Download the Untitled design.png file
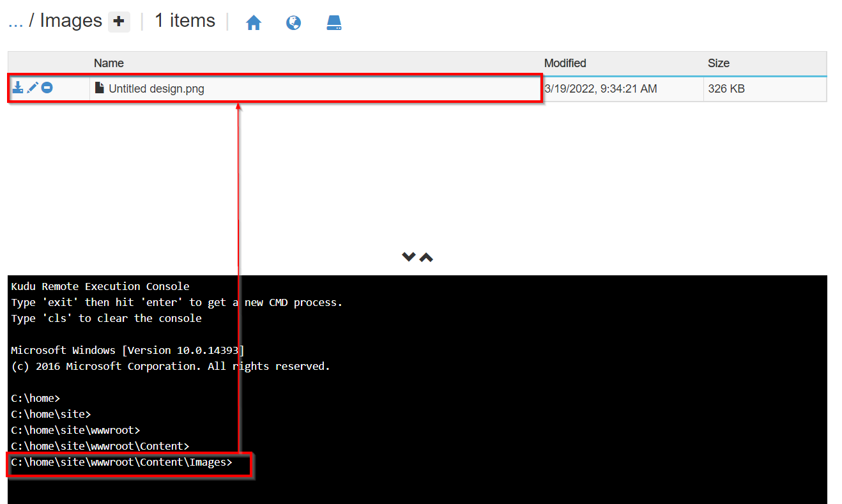This screenshot has width=842, height=504. (18, 88)
